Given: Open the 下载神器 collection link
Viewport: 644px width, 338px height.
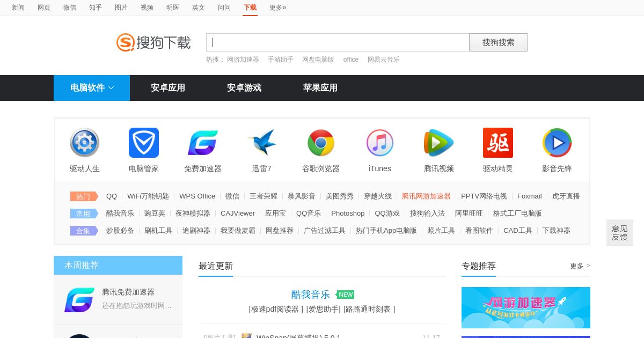Looking at the screenshot, I should tap(557, 231).
